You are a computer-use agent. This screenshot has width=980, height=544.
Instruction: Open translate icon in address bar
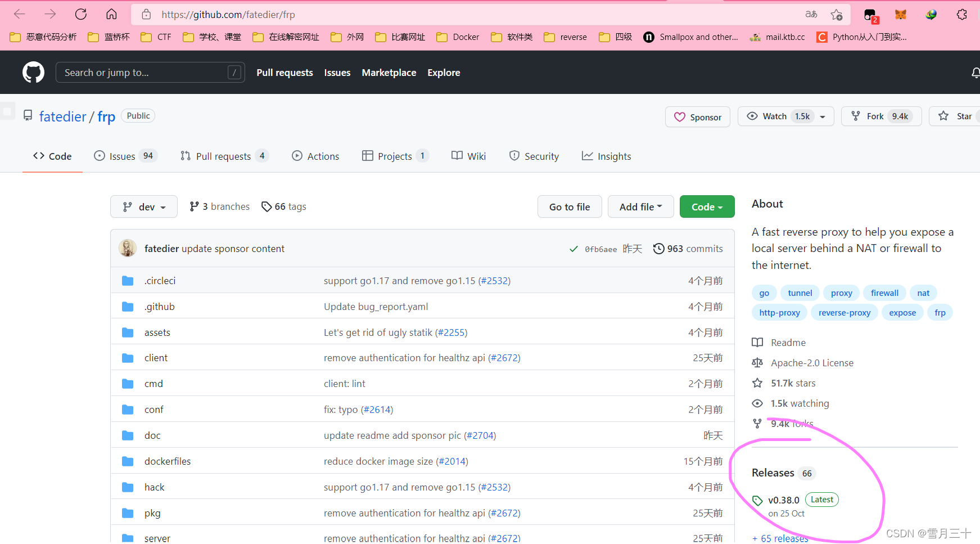coord(811,15)
